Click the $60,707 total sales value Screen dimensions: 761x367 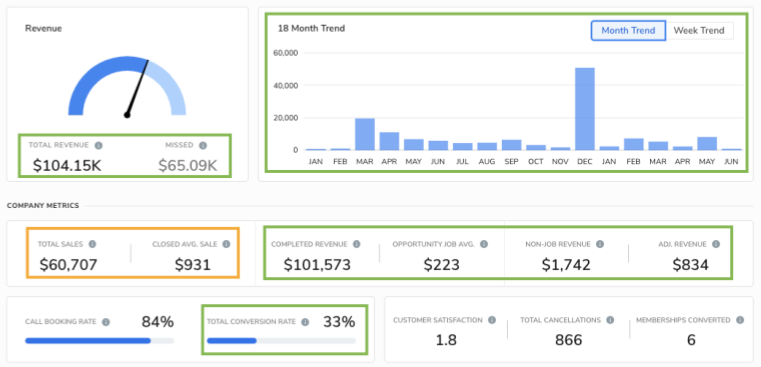tap(68, 265)
